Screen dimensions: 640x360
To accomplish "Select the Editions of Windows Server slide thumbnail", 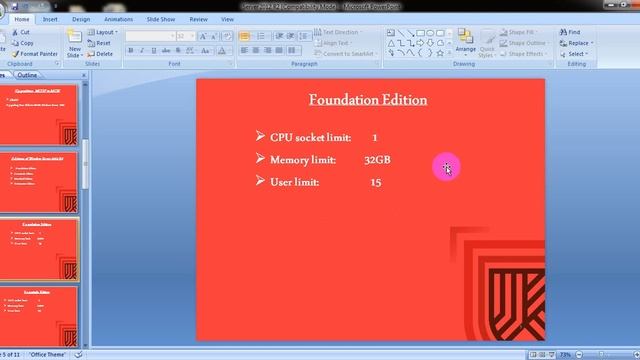I will coord(38,183).
